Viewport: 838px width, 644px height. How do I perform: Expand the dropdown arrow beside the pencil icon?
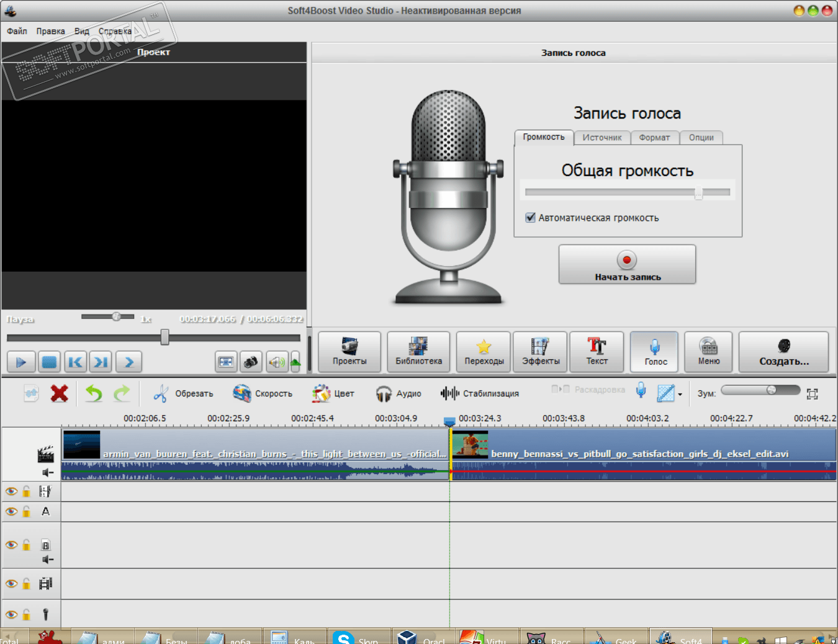pos(680,394)
